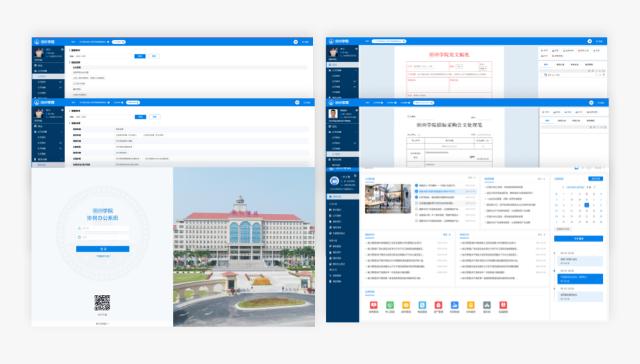Open the system dropdown at the login page bottom
This screenshot has height=364, width=640.
[x=102, y=323]
